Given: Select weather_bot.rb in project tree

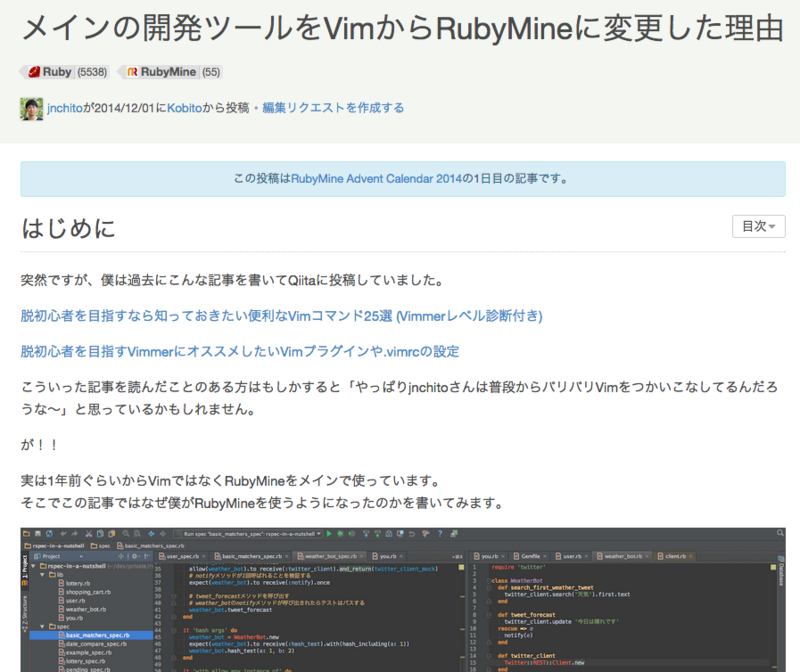Looking at the screenshot, I should coord(83,609).
